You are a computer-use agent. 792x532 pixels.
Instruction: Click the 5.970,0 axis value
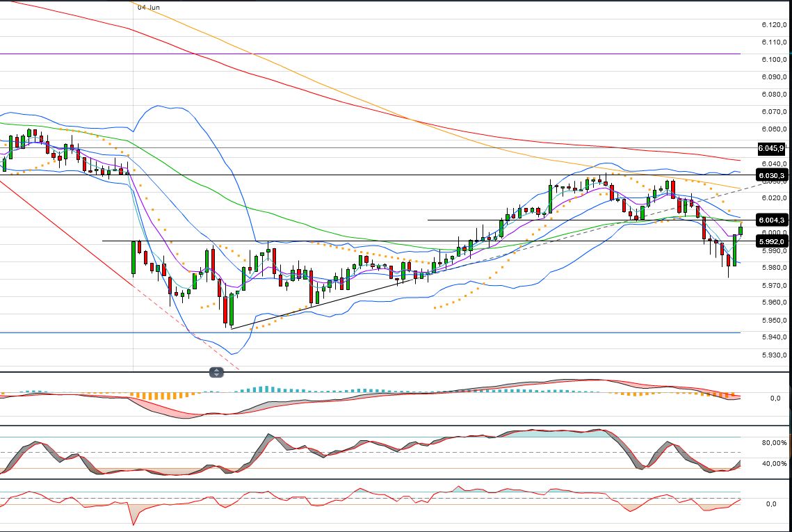click(774, 285)
